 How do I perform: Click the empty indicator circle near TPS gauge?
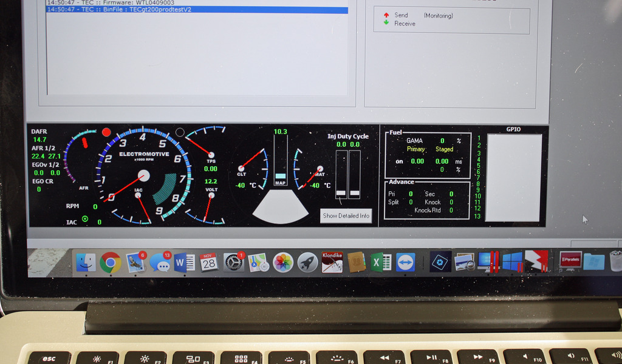click(180, 132)
